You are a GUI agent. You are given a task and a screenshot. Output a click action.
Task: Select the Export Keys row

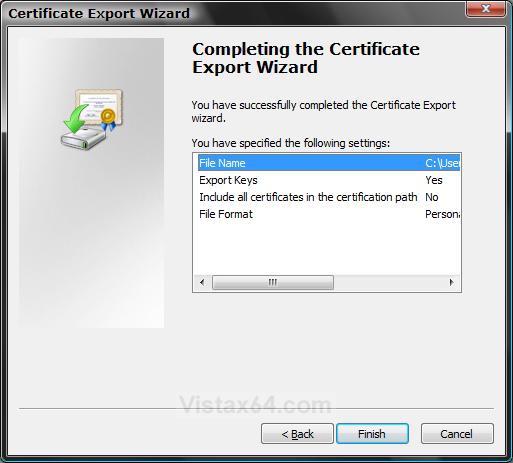(329, 180)
